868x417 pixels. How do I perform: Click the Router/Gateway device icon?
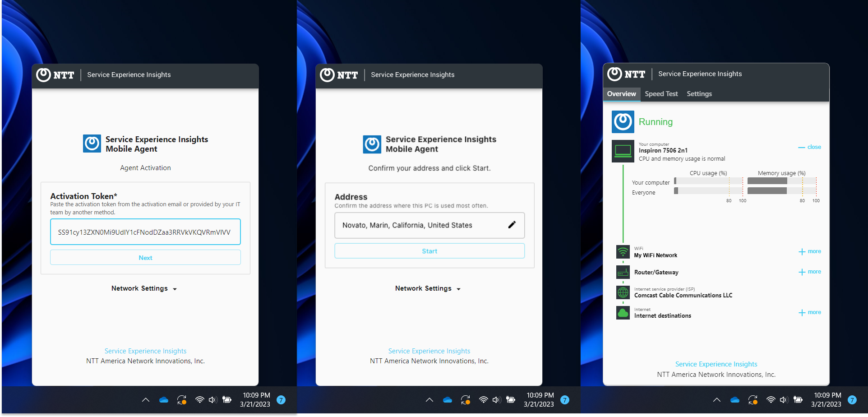click(x=623, y=272)
